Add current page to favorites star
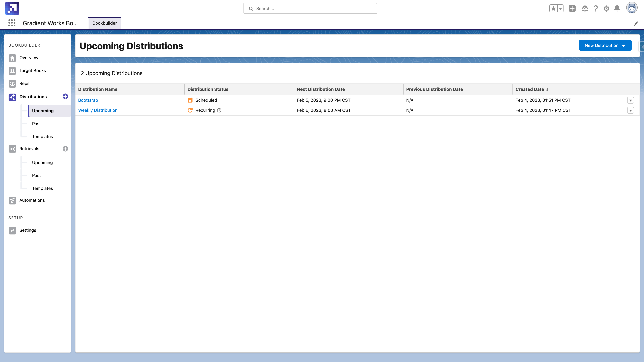 pyautogui.click(x=553, y=9)
